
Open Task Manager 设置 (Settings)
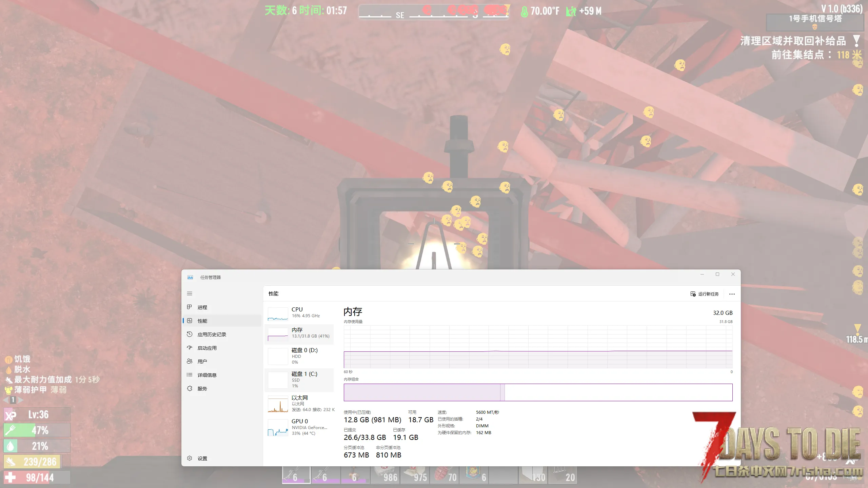(222, 458)
